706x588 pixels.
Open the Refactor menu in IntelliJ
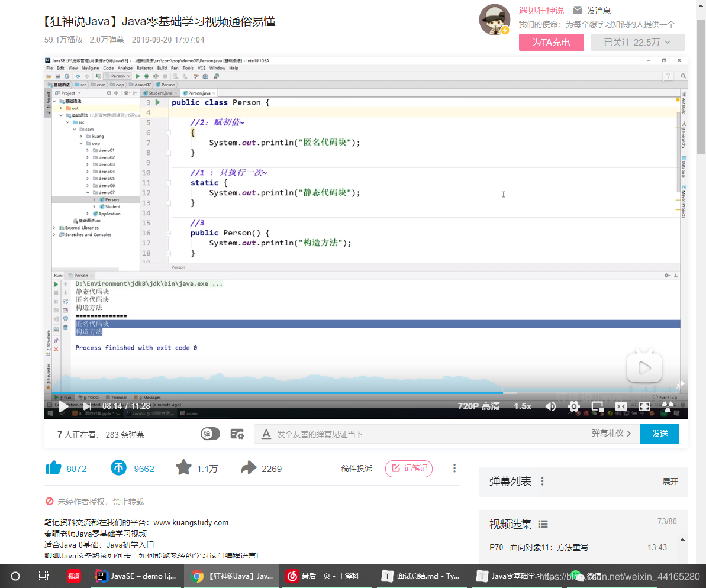145,68
